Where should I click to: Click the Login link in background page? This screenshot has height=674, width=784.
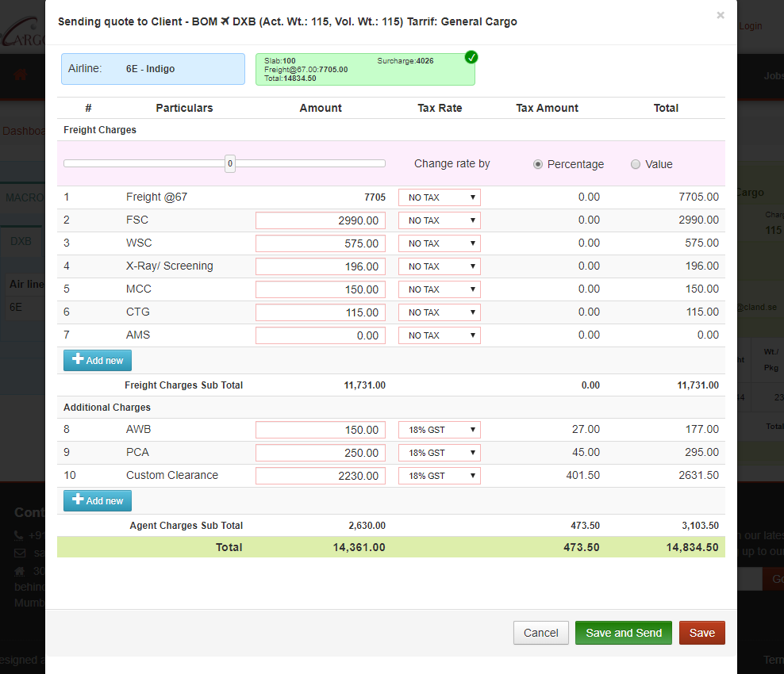point(751,26)
